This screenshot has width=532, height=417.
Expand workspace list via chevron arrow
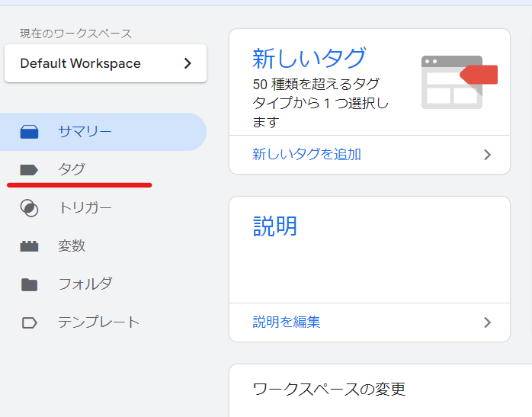pyautogui.click(x=187, y=63)
